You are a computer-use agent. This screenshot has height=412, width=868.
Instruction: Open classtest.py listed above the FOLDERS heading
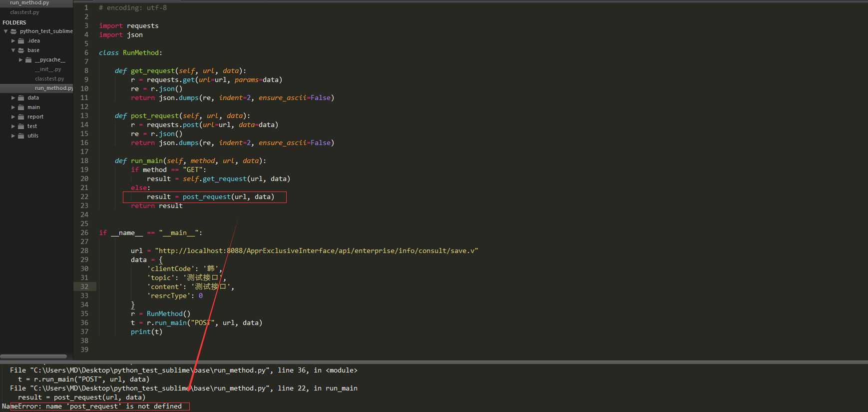24,12
